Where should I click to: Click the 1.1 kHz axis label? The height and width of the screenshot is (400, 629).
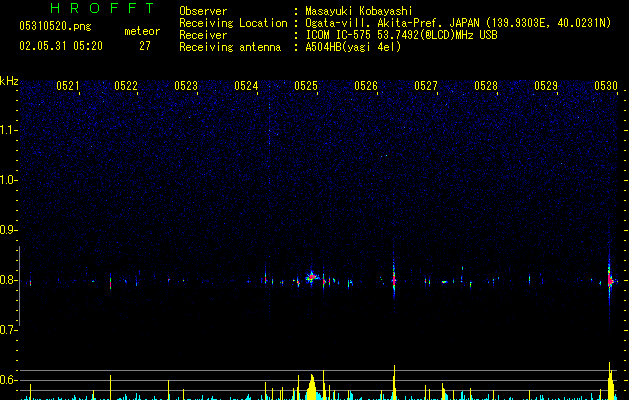[x=9, y=130]
